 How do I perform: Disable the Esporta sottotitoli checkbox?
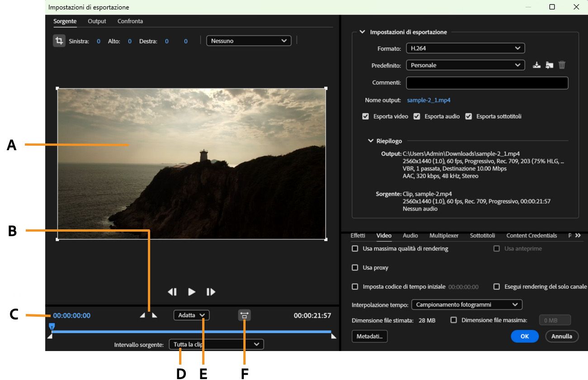point(469,116)
